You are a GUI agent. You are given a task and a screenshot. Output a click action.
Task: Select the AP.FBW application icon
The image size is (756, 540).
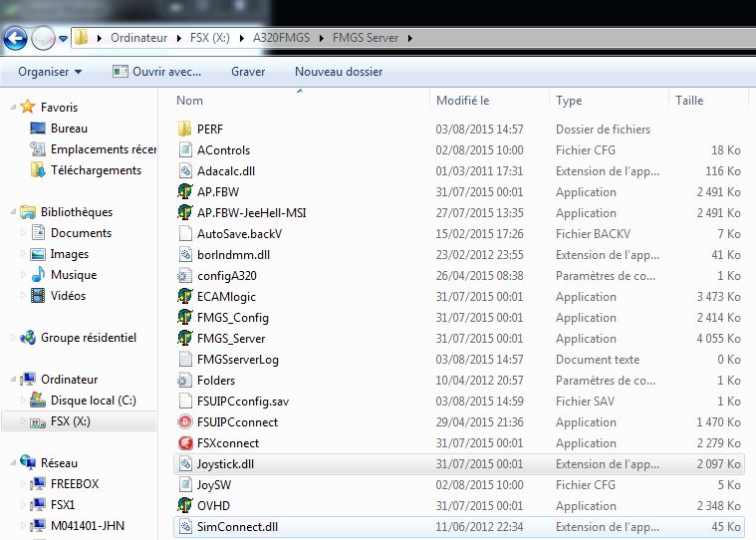pyautogui.click(x=185, y=191)
